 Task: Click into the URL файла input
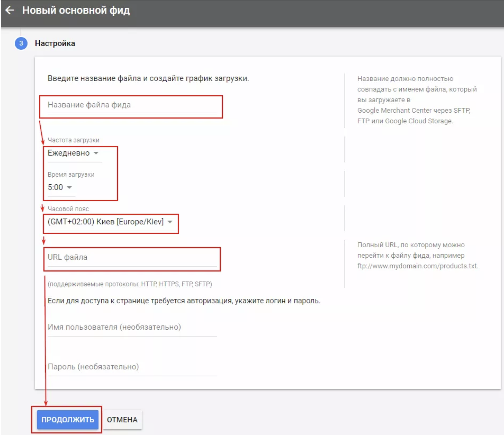coord(132,257)
